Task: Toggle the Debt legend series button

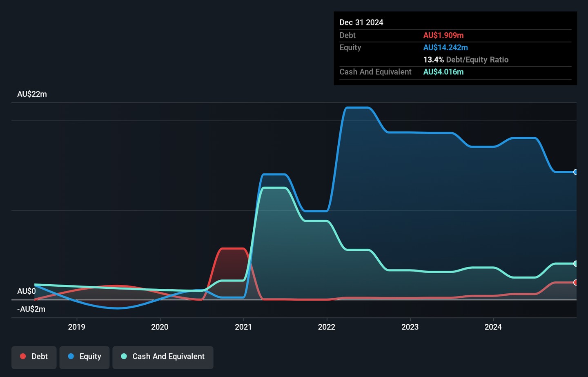Action: click(34, 357)
